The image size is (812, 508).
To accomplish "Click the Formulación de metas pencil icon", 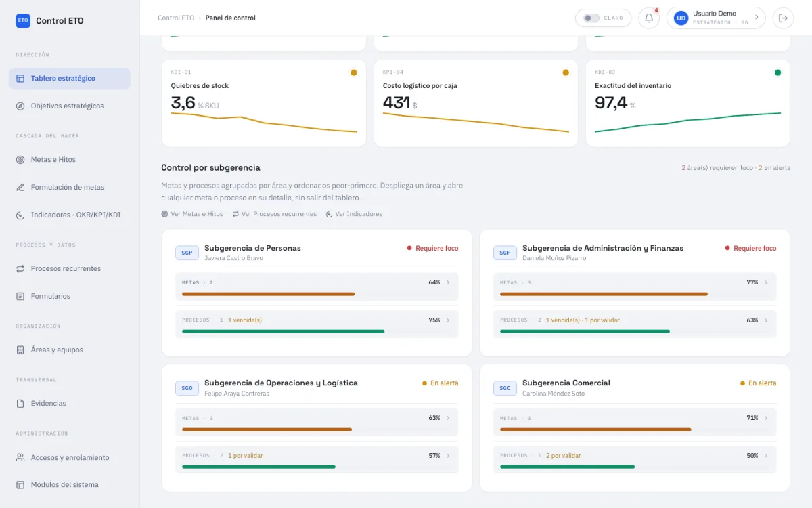I will click(20, 188).
